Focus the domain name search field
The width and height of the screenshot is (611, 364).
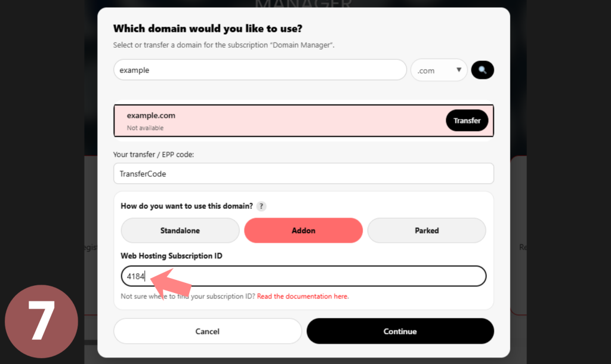[x=260, y=70]
